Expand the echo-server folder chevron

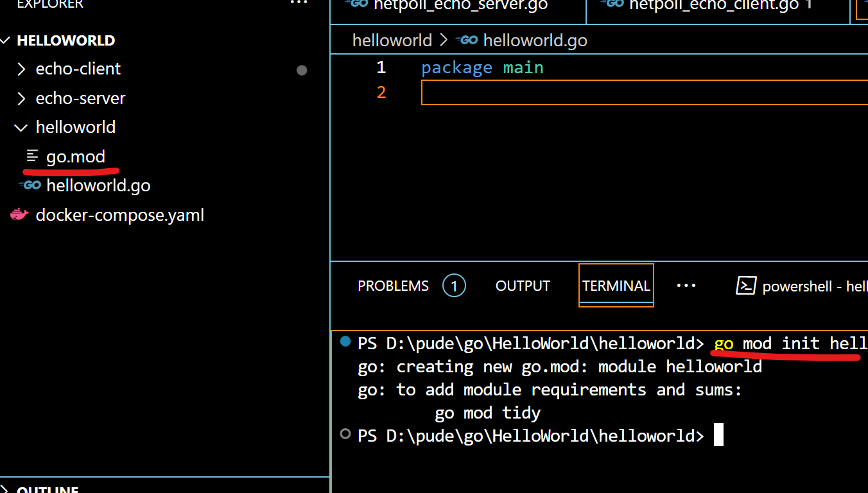coord(21,98)
